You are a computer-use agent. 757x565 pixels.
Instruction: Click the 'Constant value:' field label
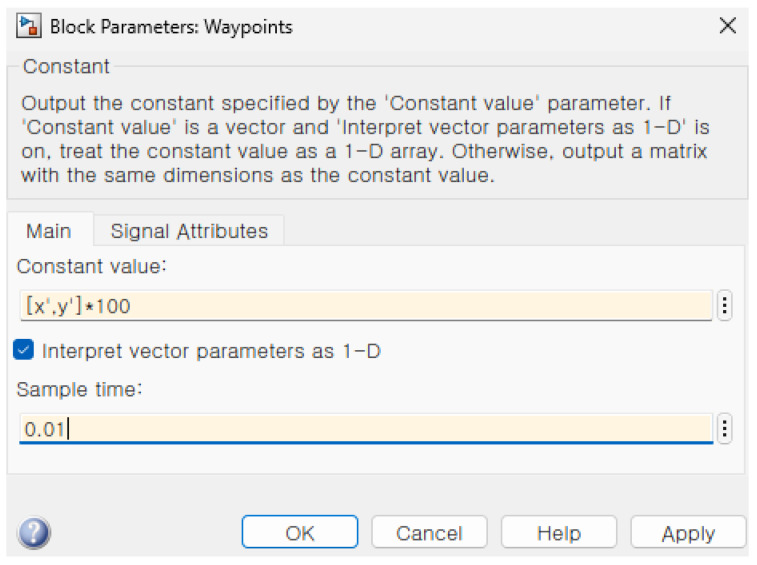point(91,266)
